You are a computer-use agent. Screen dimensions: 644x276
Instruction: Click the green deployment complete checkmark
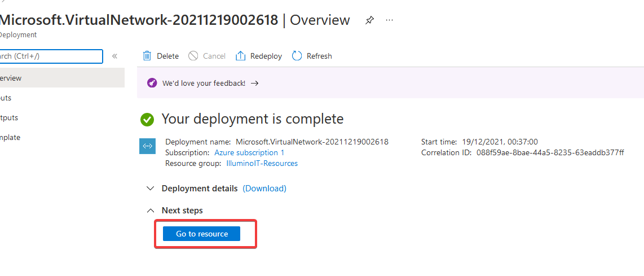pyautogui.click(x=147, y=120)
